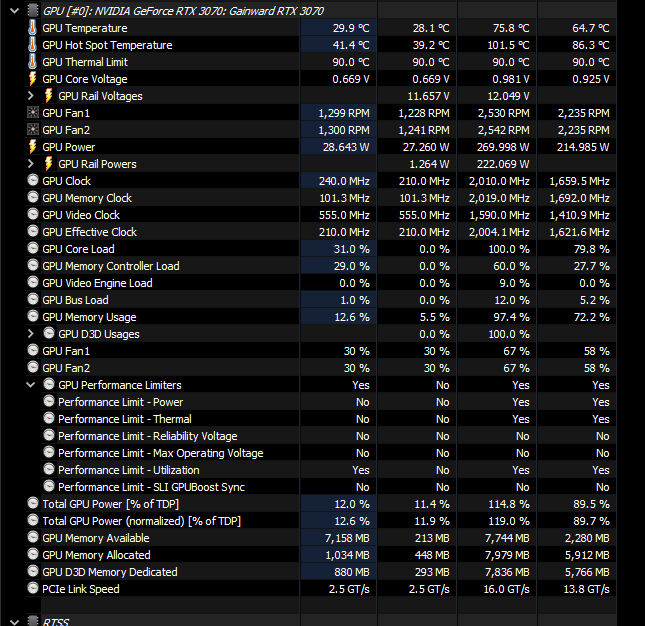Select the GPU Core Load sensor row
Viewport: 645px width, 626px height.
(320, 249)
